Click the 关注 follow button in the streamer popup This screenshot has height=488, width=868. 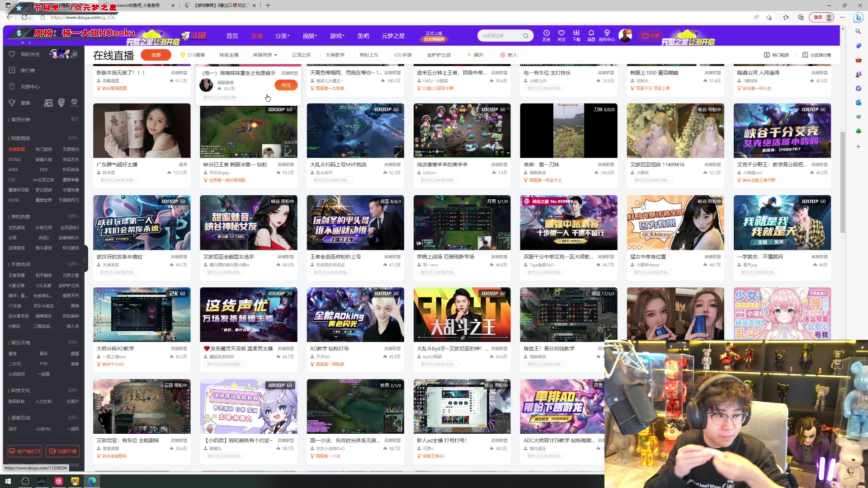[286, 85]
